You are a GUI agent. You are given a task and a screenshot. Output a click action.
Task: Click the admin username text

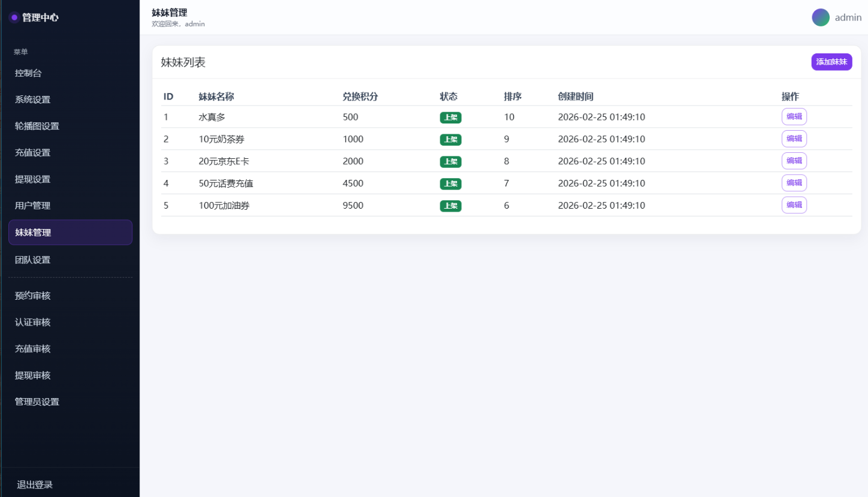[x=848, y=17]
